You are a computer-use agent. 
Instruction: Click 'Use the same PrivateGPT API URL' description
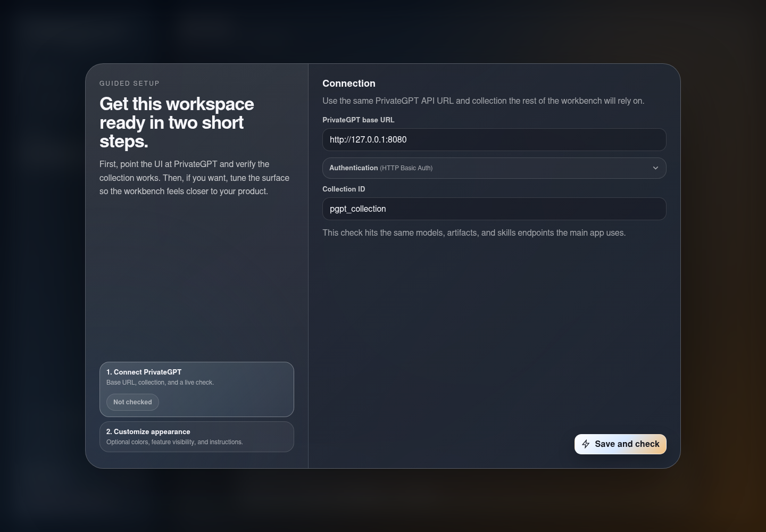tap(484, 101)
